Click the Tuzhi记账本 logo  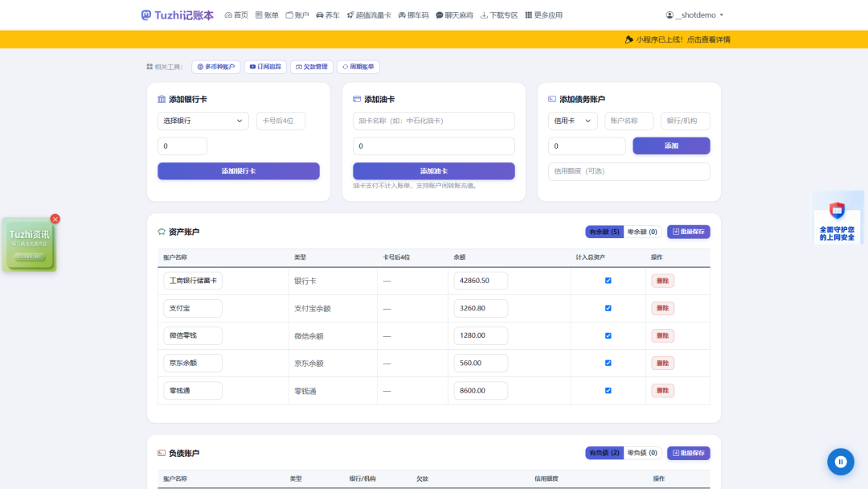[177, 15]
